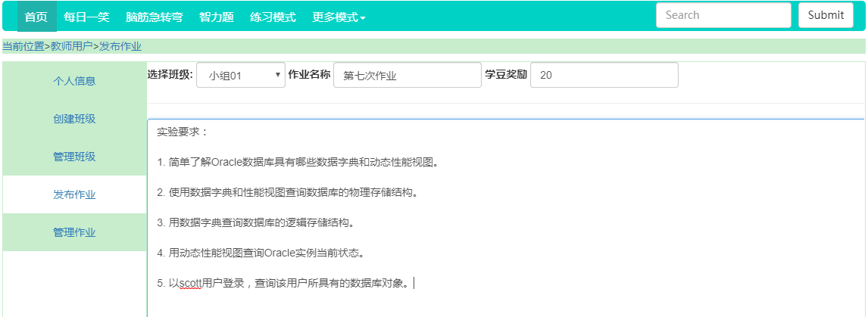Click the 学豆奖励 field containing 20
The width and height of the screenshot is (868, 317).
(604, 75)
